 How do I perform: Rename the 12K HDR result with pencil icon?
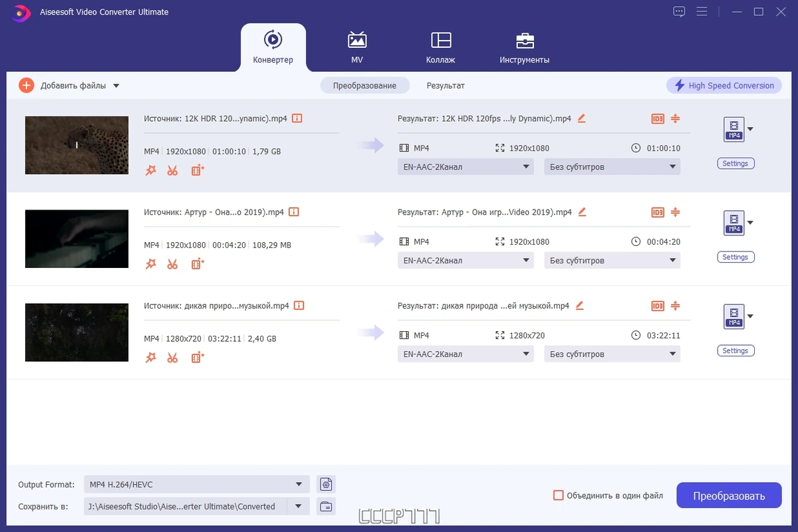(581, 118)
